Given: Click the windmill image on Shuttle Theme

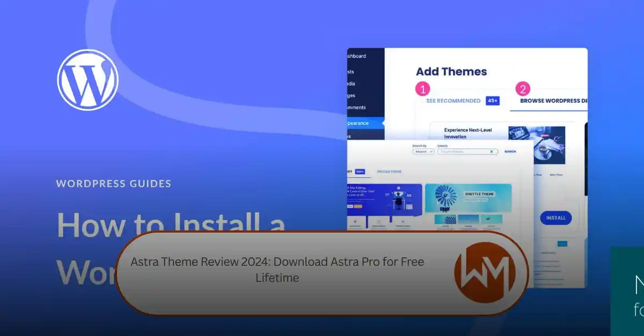Looking at the screenshot, I should tap(445, 197).
